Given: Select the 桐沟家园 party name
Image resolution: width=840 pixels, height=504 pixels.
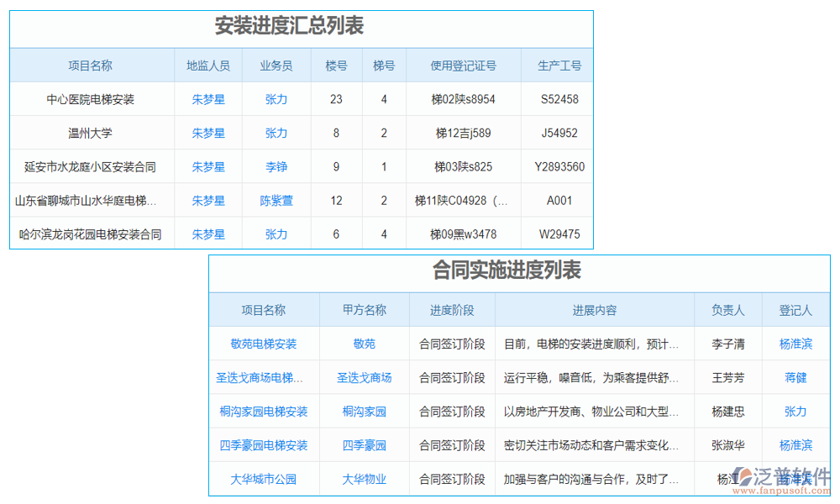Looking at the screenshot, I should point(364,411).
